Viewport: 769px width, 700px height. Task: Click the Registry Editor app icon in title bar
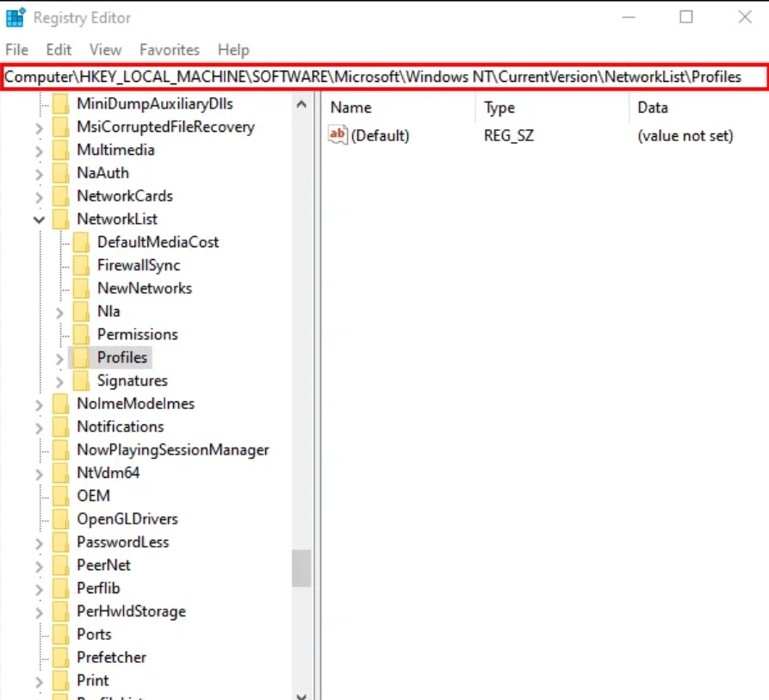16,17
